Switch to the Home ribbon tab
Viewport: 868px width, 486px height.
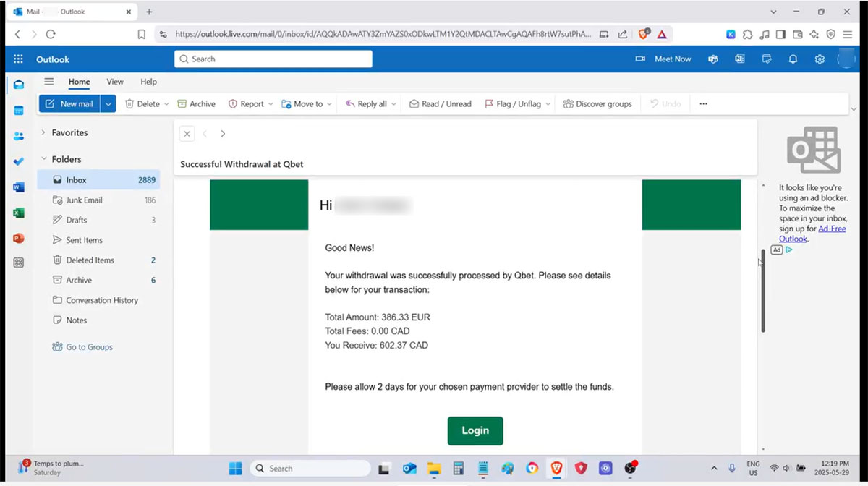point(79,82)
